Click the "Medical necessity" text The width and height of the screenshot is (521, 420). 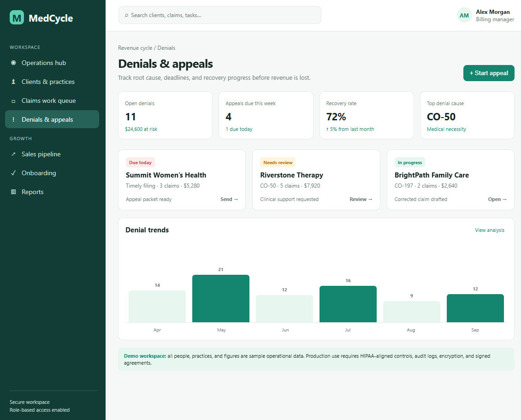(x=446, y=129)
